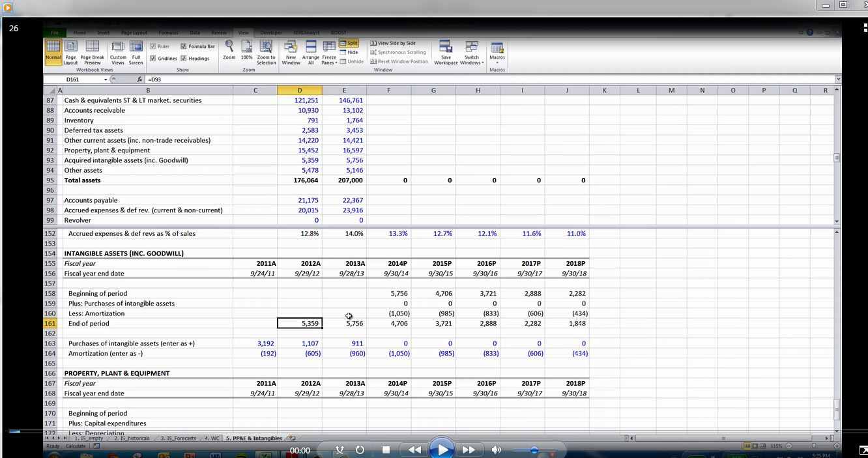Toggle the Headings checkbox
This screenshot has width=868, height=458.
(184, 59)
